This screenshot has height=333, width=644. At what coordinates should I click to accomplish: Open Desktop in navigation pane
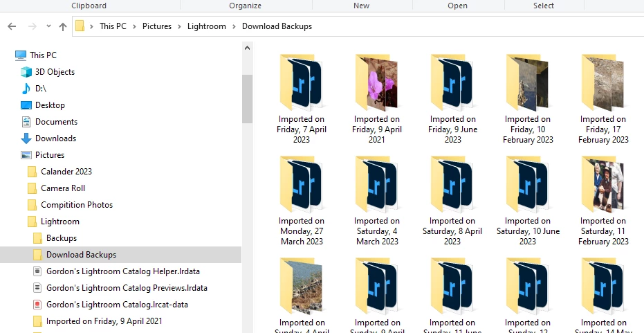tap(50, 105)
